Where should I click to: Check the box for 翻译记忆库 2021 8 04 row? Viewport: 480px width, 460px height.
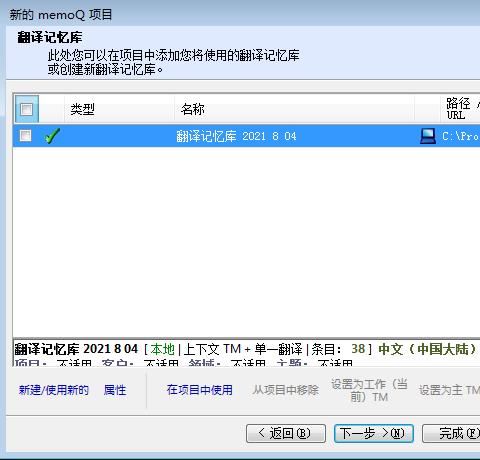pyautogui.click(x=26, y=136)
